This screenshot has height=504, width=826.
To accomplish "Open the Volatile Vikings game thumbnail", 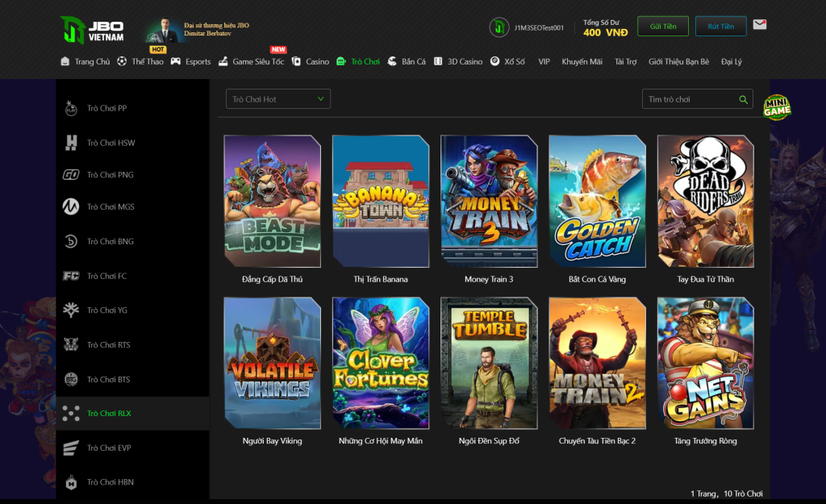I will pos(273,363).
